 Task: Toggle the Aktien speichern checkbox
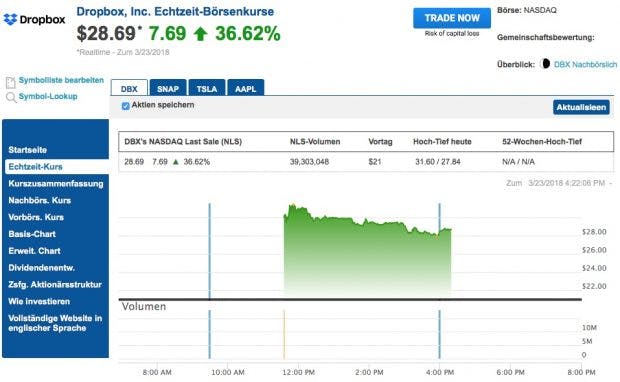pos(126,106)
